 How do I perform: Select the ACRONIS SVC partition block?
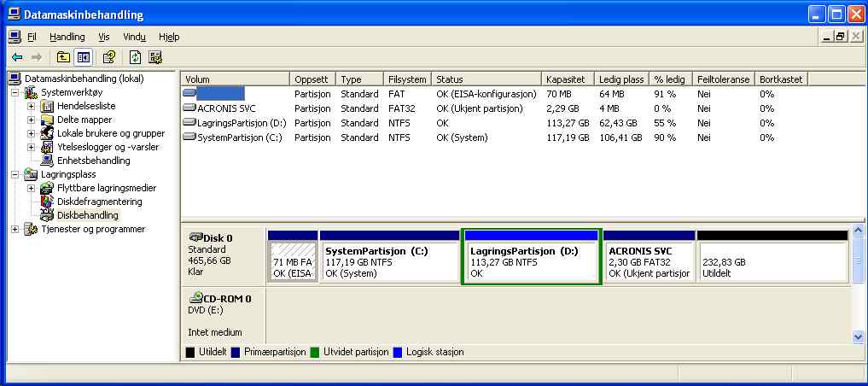pyautogui.click(x=650, y=257)
